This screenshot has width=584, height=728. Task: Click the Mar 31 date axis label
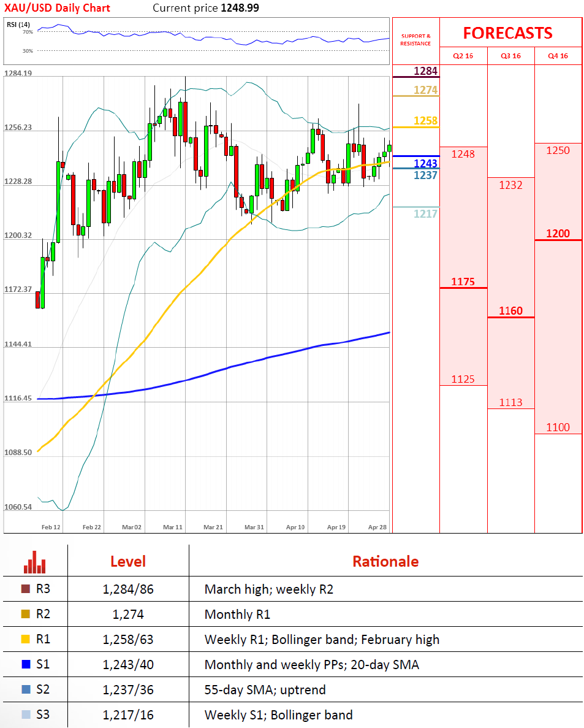tap(254, 527)
